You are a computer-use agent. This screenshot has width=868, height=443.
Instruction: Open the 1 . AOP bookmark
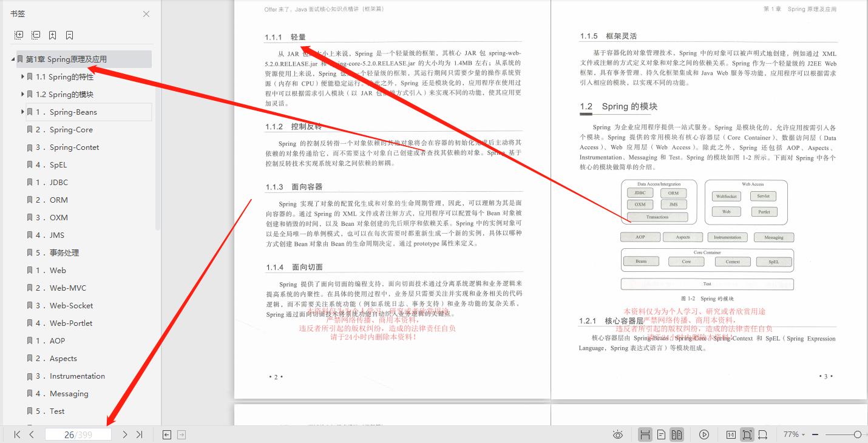pos(50,341)
